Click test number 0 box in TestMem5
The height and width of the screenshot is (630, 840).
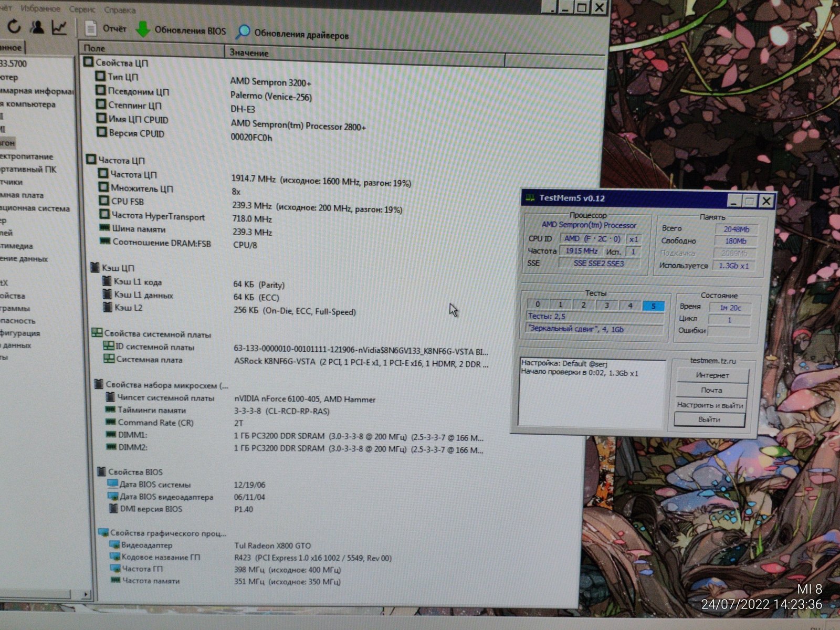537,304
